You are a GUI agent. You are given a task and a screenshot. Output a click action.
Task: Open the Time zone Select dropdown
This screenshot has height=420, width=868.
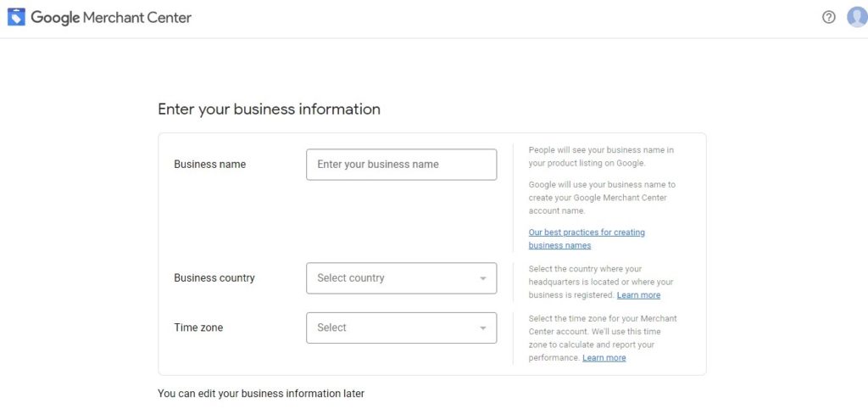pyautogui.click(x=401, y=328)
